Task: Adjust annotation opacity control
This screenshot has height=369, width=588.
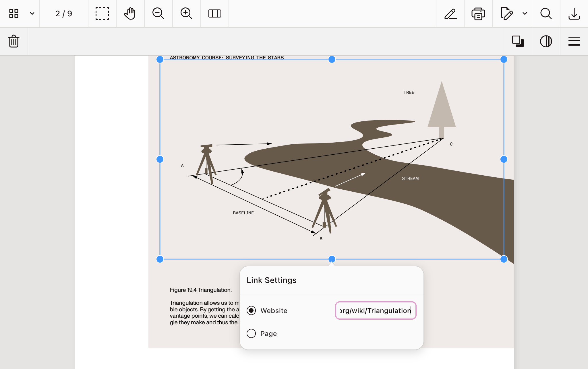Action: [546, 41]
